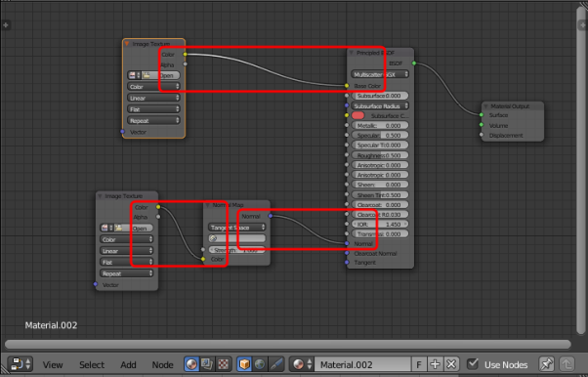
Task: Click the Specular 0.500 slider
Action: pyautogui.click(x=380, y=136)
